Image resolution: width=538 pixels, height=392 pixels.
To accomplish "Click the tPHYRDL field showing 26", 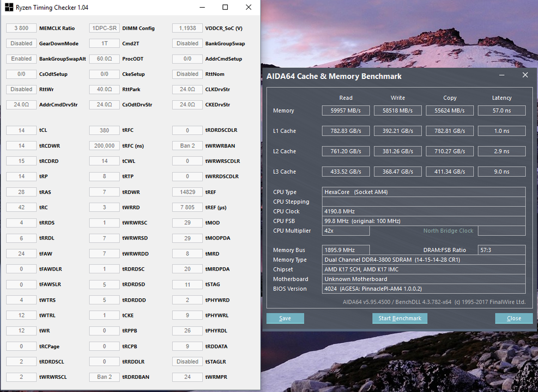I will pyautogui.click(x=188, y=330).
